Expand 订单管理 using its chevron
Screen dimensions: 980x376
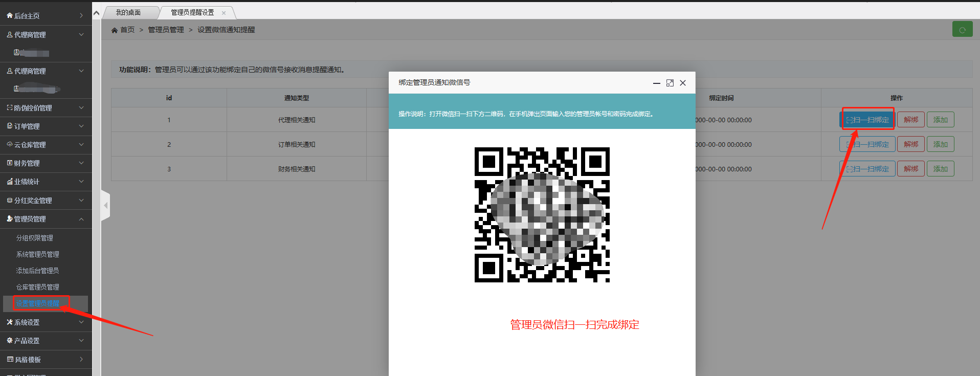click(81, 126)
